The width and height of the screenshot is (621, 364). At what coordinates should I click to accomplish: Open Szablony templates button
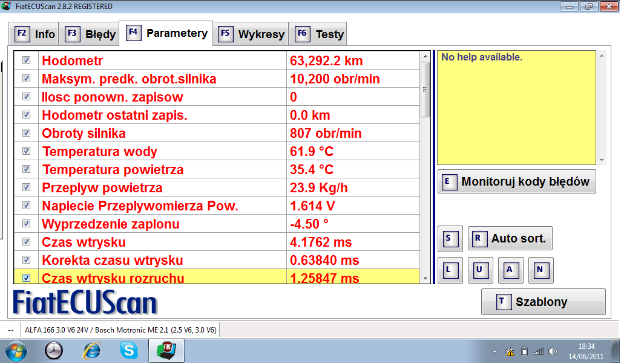tap(544, 302)
